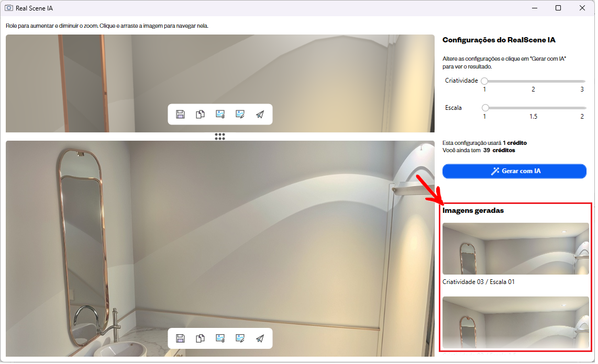Screen dimensions: 598x364
Task: Click the upper preview image with the tall mirror
Action: [220, 84]
